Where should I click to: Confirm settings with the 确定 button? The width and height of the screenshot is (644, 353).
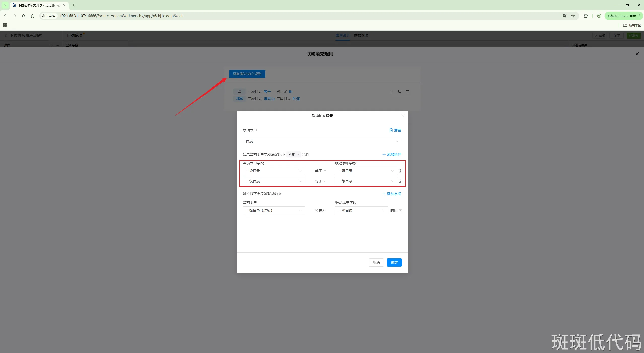click(394, 262)
